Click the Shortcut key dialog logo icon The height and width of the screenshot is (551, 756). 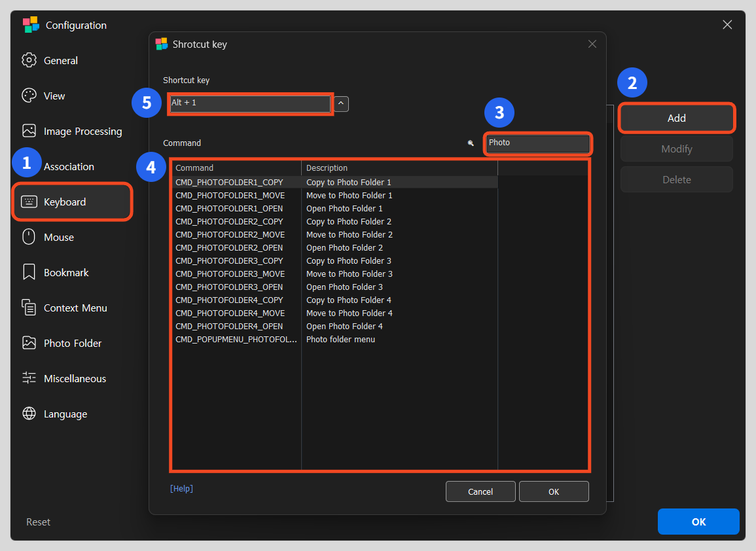pyautogui.click(x=162, y=44)
